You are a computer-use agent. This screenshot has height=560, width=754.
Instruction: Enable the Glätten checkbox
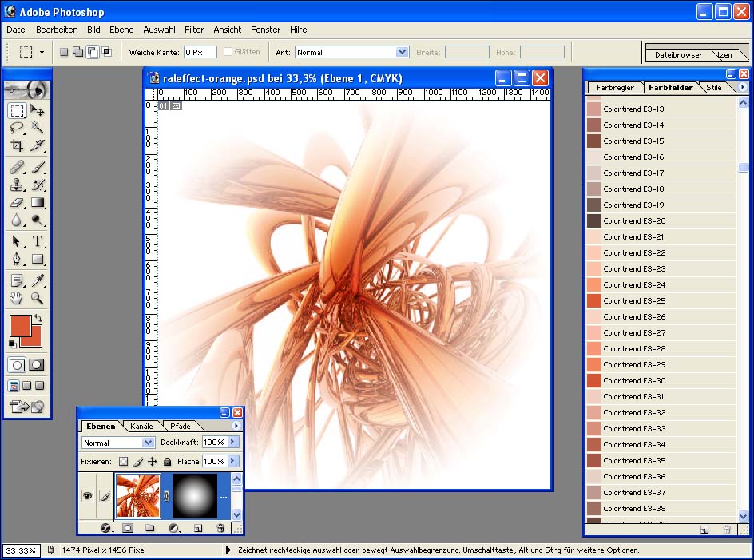(x=228, y=51)
